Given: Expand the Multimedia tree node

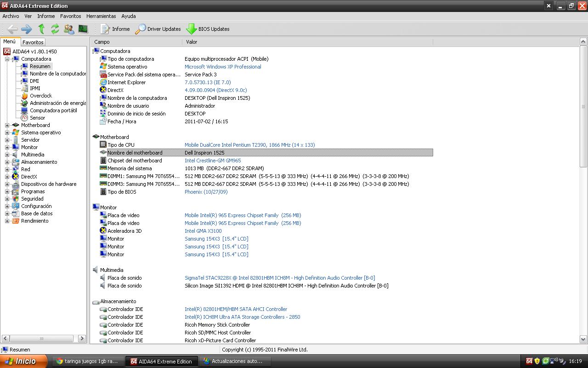Looking at the screenshot, I should tap(7, 155).
